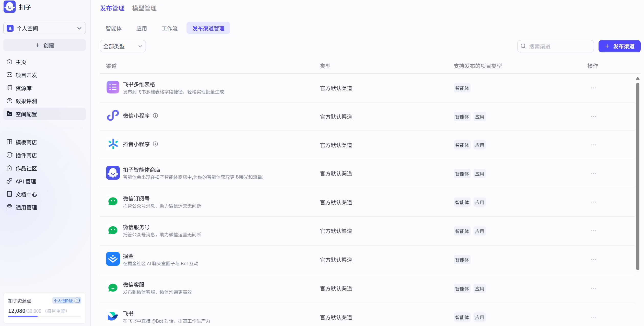Click the 扣子资源点 usage progress bar
This screenshot has width=644, height=326.
[44, 317]
